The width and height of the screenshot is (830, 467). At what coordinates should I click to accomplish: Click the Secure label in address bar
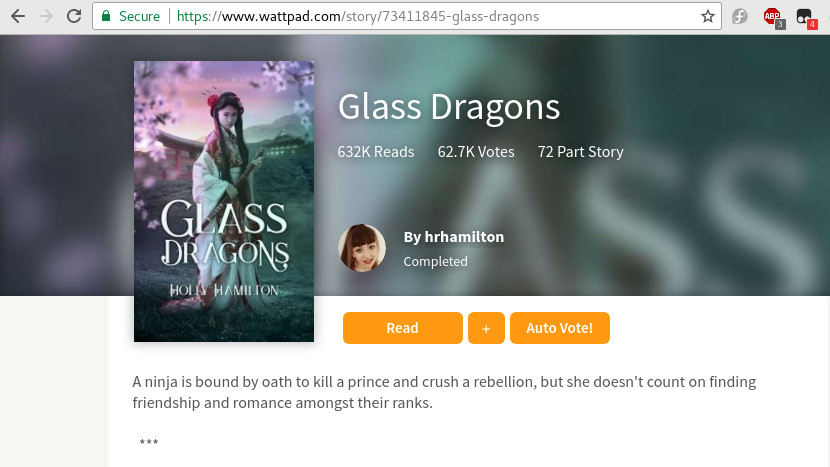139,16
